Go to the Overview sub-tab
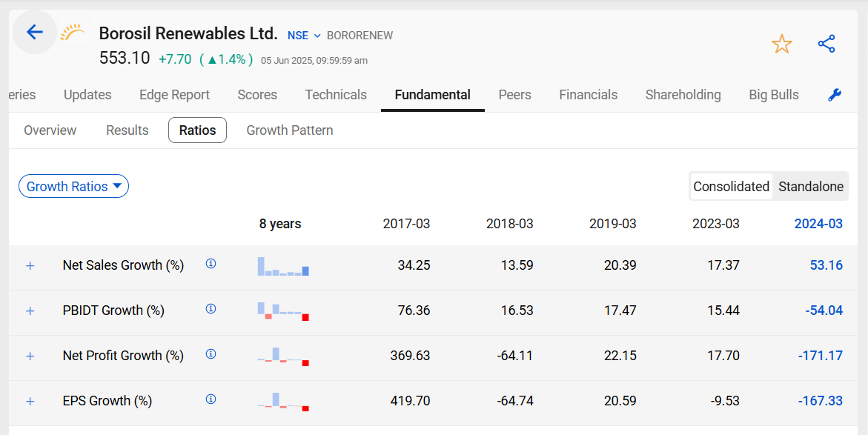This screenshot has height=435, width=868. pos(50,130)
